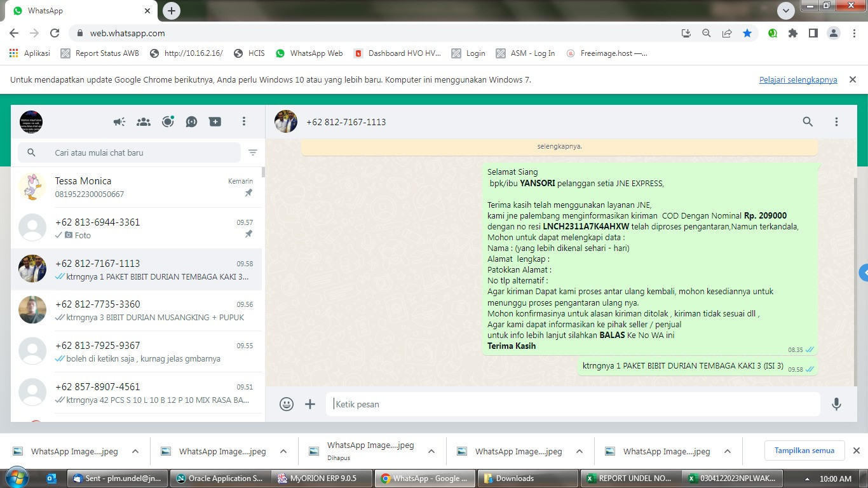The width and height of the screenshot is (868, 488).
Task: Open the emoji picker beside the message box
Action: click(287, 404)
